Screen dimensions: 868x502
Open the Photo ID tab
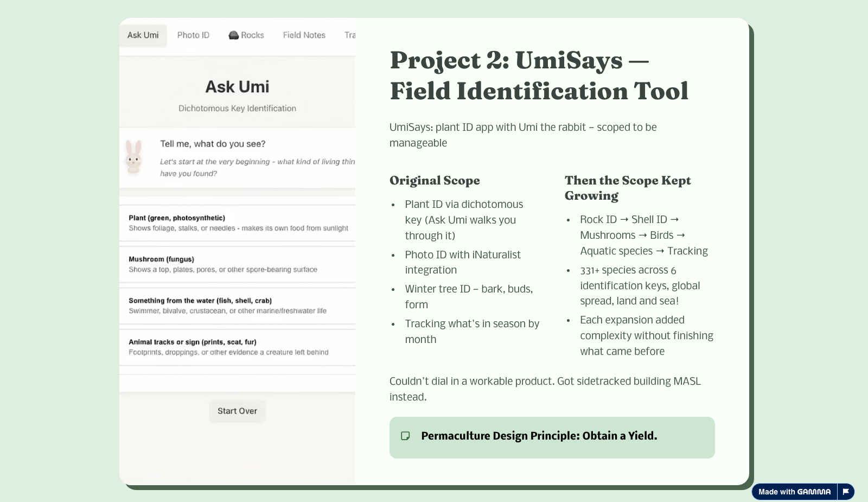(193, 35)
